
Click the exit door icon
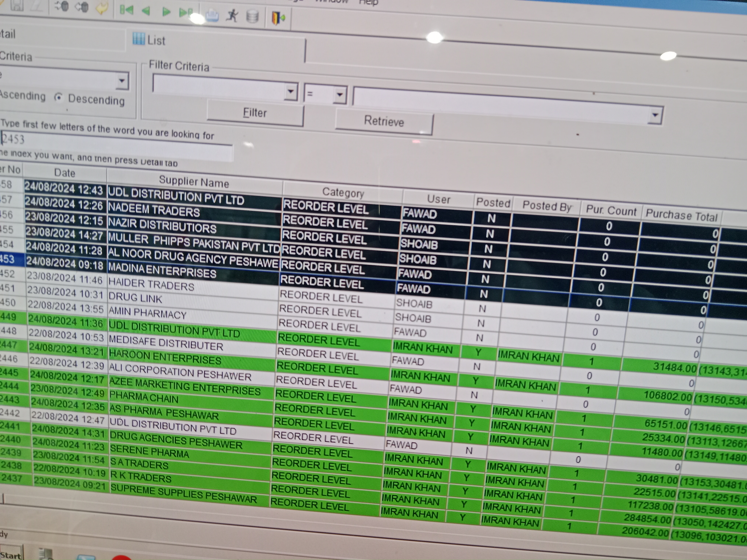click(x=278, y=18)
